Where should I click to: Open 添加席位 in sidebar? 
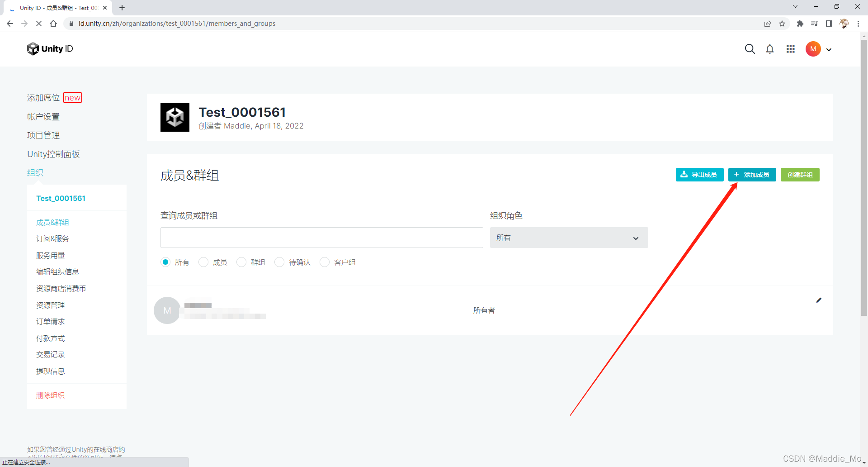click(x=43, y=98)
